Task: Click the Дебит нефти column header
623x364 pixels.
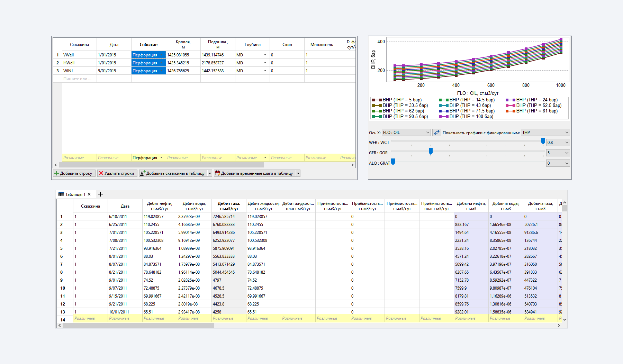Action: click(160, 206)
